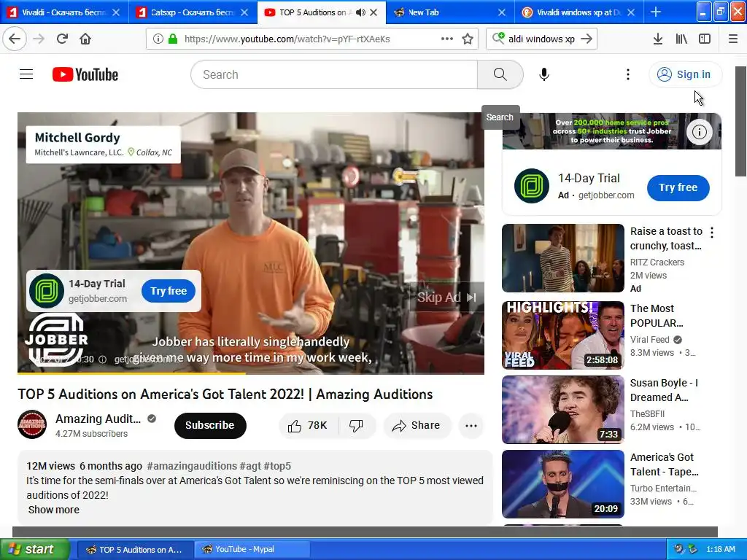Screen dimensions: 747x560
Task: Open YouTube settings three-dot menu
Action: [628, 74]
